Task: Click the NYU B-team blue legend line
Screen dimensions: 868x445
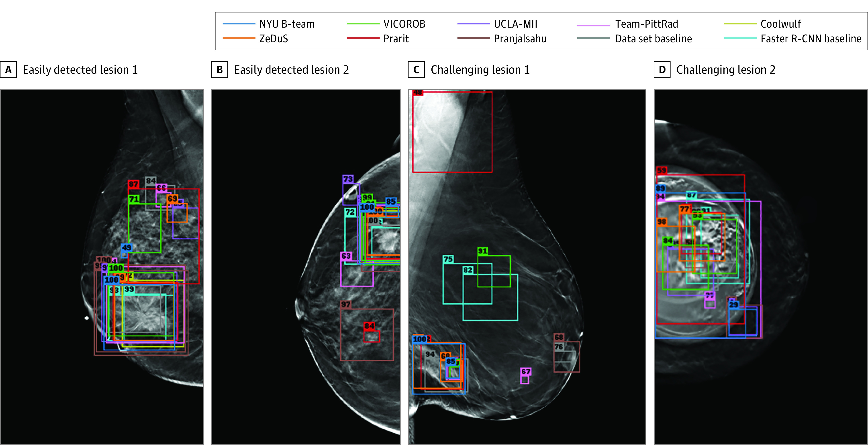Action: click(x=239, y=24)
